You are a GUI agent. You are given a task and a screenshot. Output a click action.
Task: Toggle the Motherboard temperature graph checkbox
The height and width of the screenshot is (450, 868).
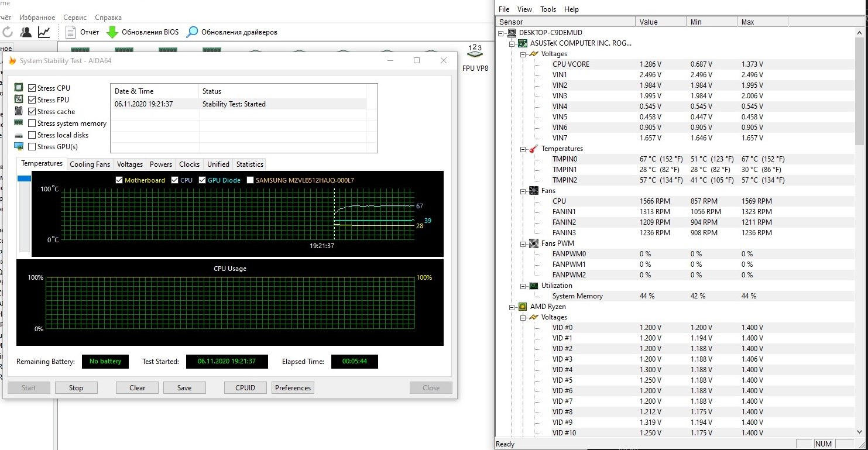coord(119,180)
